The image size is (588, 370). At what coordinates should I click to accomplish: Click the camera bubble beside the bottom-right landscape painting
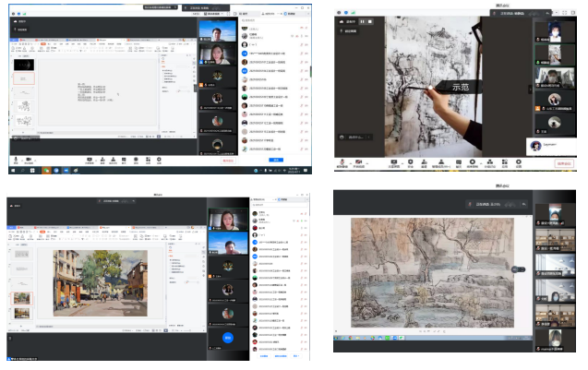[x=519, y=269]
